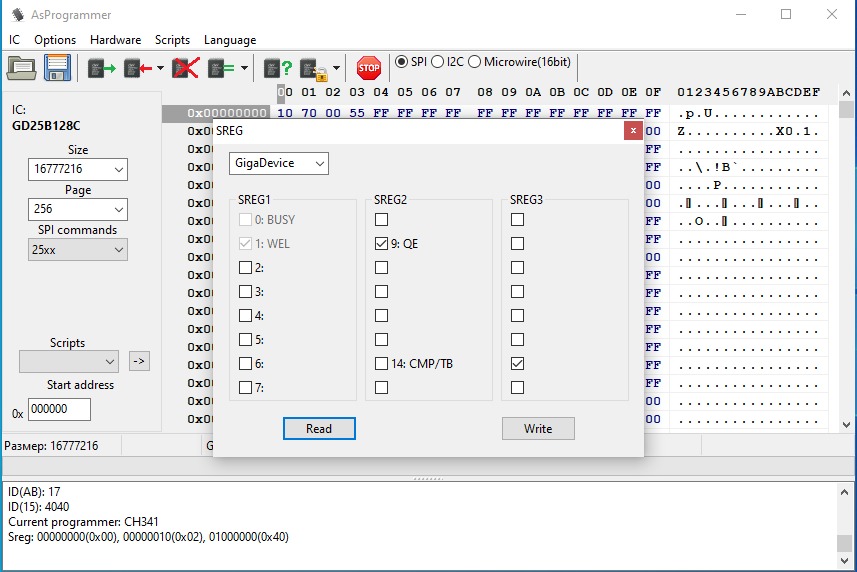Click the hex editor scroll down arrow

(846, 424)
